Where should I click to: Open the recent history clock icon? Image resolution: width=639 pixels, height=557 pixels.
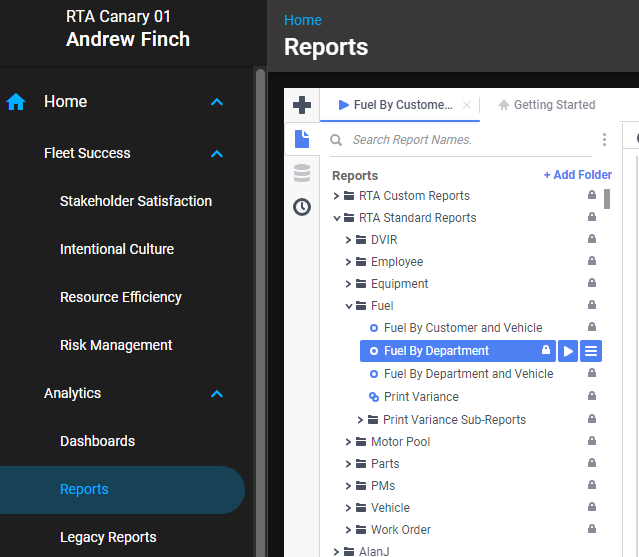[x=302, y=207]
